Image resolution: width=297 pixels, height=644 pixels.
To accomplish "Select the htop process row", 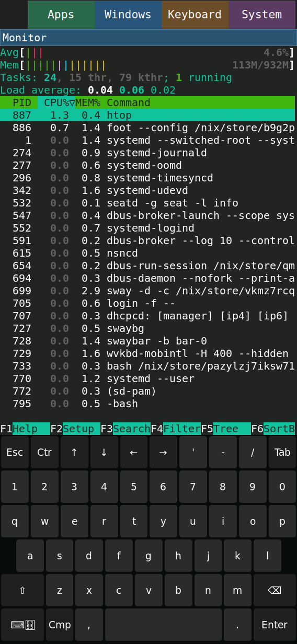I will pos(147,115).
